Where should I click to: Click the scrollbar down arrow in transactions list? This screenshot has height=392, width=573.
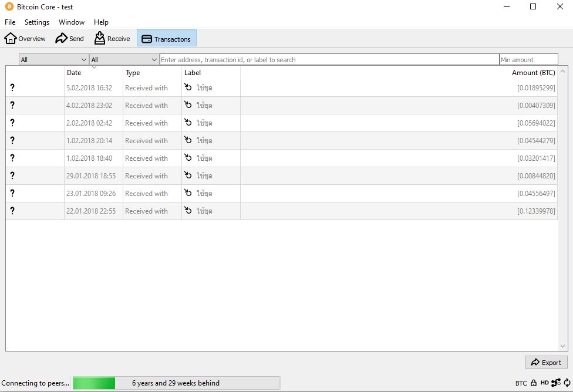[562, 346]
